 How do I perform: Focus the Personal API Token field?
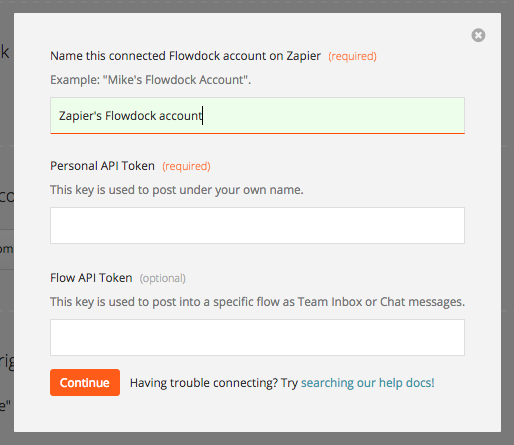[x=257, y=225]
